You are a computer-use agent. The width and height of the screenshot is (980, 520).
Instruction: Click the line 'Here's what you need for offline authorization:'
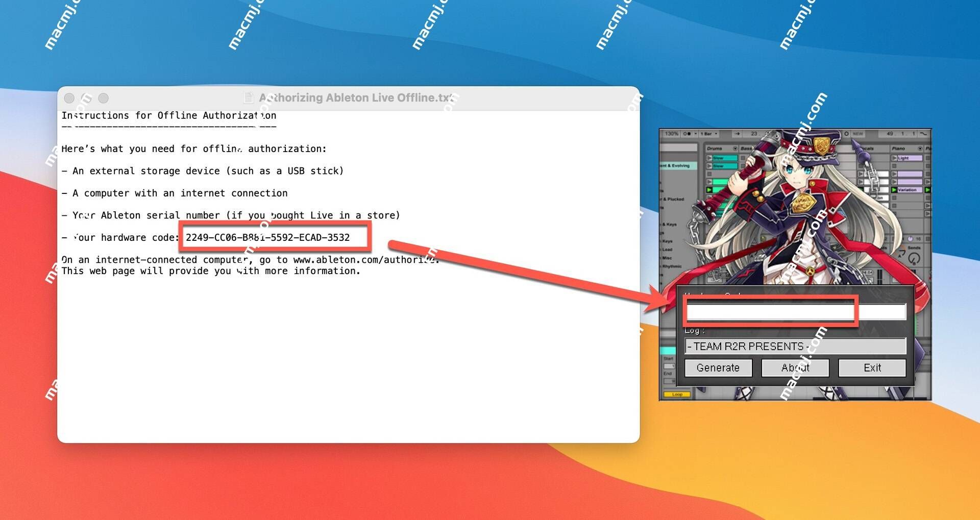194,149
